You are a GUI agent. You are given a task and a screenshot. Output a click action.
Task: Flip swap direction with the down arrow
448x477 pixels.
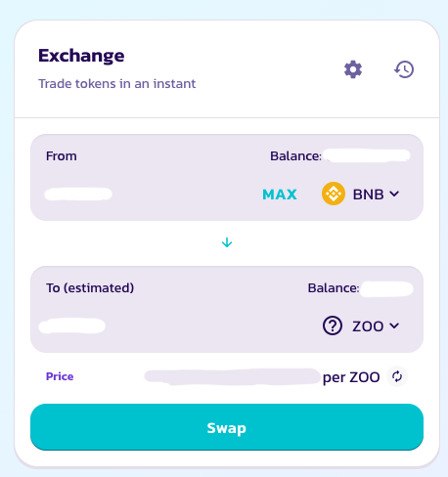click(x=227, y=242)
